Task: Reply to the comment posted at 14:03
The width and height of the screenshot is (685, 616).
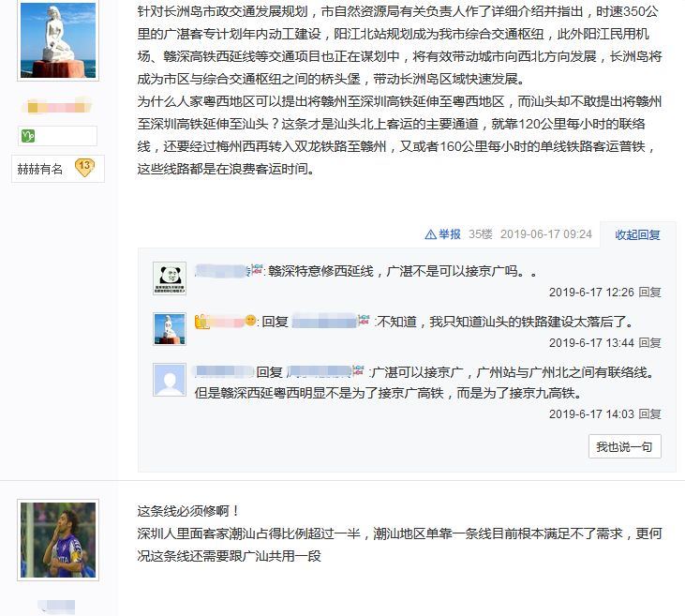Action: point(649,414)
